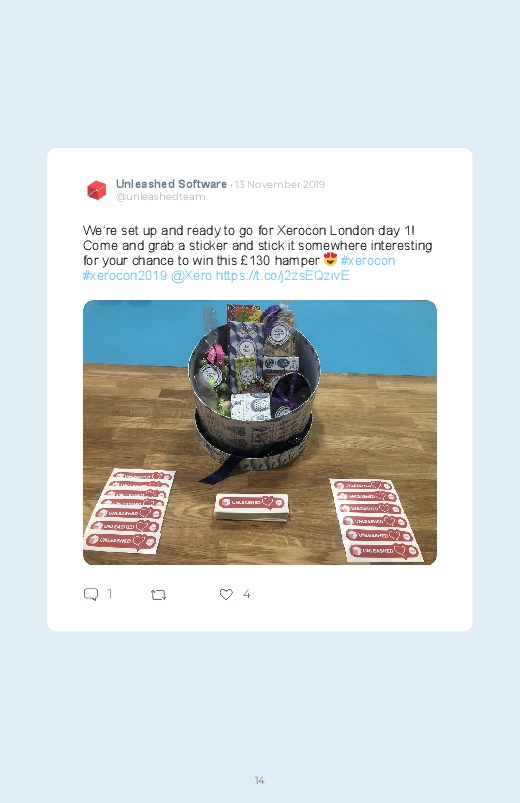Image resolution: width=520 pixels, height=803 pixels.
Task: Click the @Xero mention
Action: click(x=191, y=276)
